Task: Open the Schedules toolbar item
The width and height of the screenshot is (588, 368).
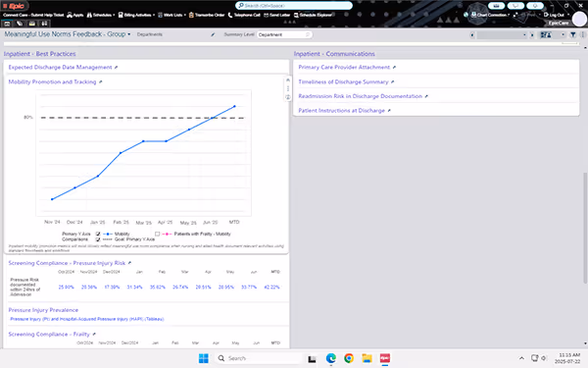Action: [100, 15]
